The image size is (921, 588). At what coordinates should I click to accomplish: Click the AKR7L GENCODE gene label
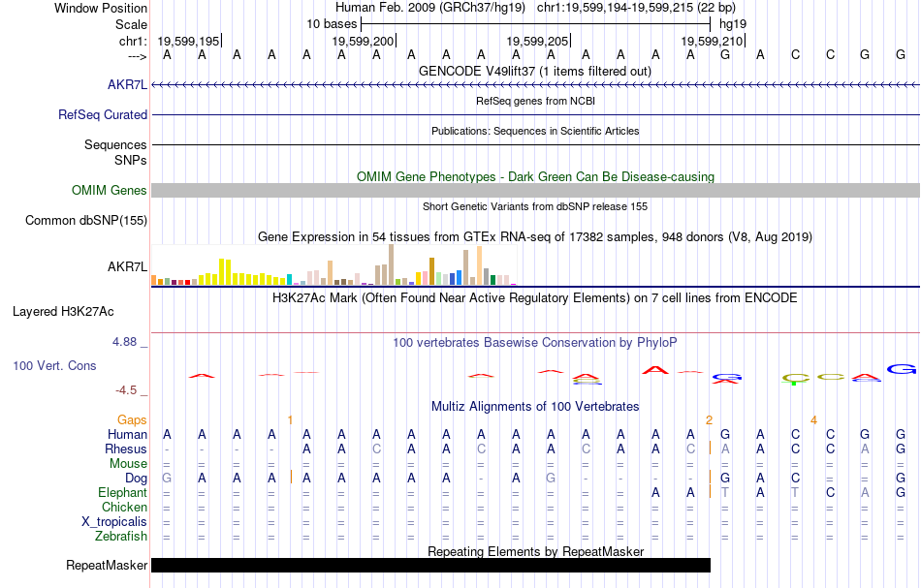[127, 84]
